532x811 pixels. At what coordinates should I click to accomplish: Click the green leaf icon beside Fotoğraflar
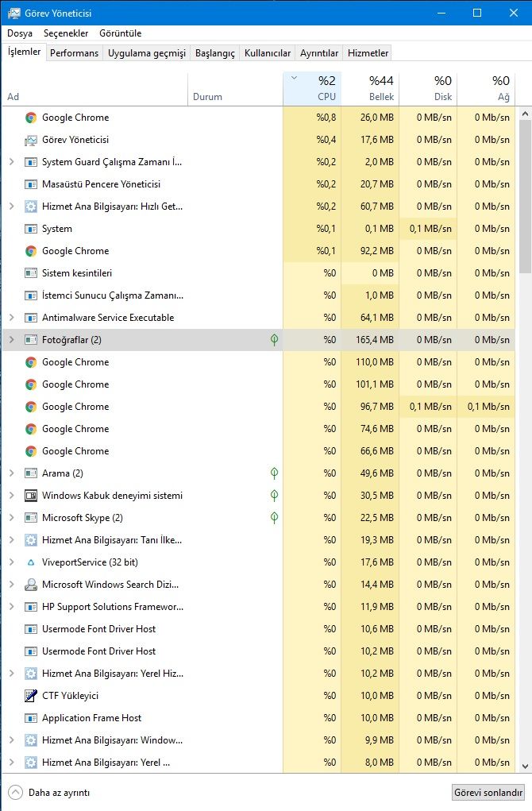tap(274, 340)
